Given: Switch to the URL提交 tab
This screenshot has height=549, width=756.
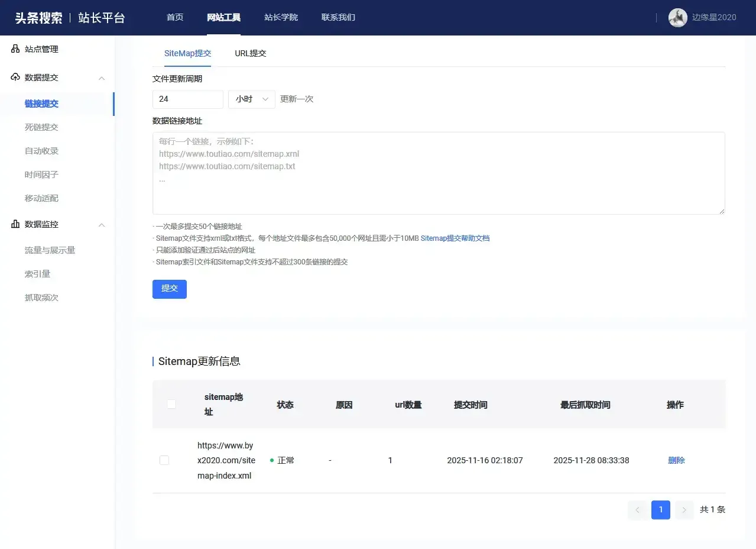Looking at the screenshot, I should tap(251, 53).
